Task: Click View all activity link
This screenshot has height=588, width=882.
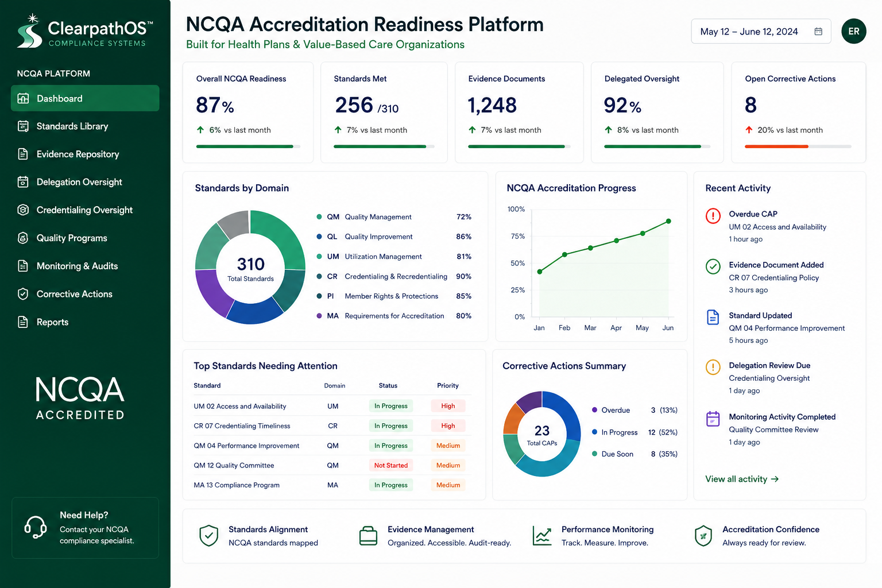Action: (742, 479)
